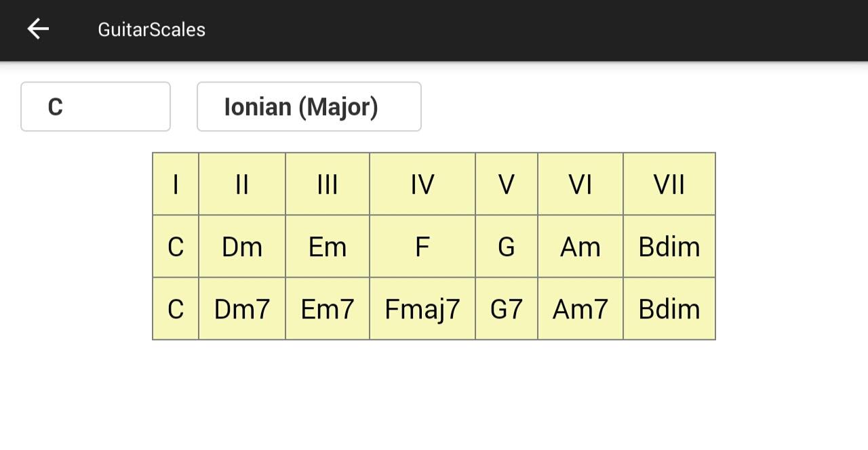Tap the G chord cell

pos(507,247)
